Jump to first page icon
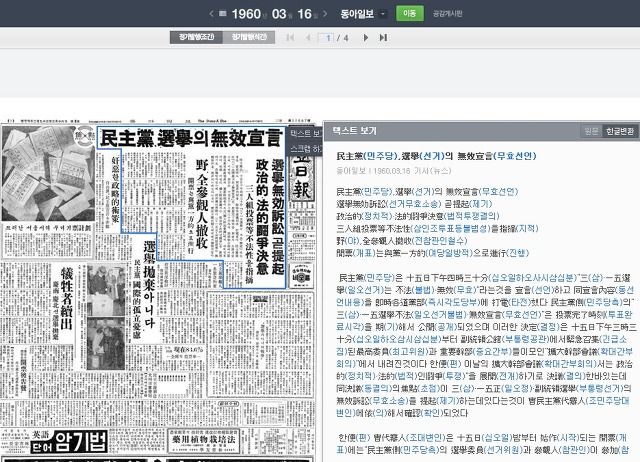Screen dimensions: 640x462 pos(290,38)
